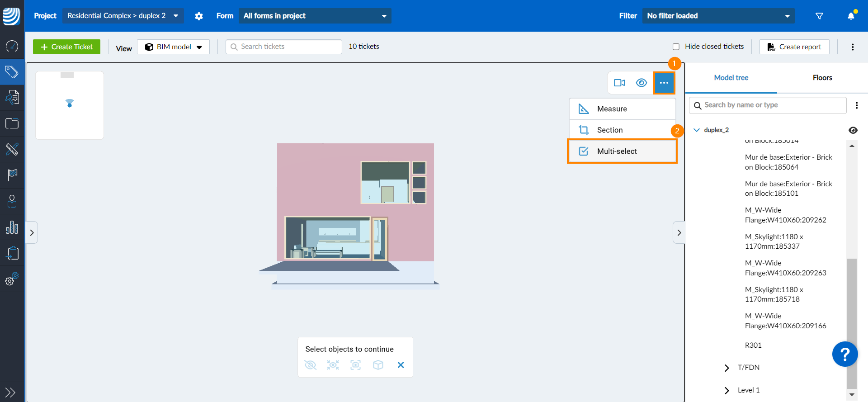868x402 pixels.
Task: Toggle visibility of duplex_2 model
Action: [x=853, y=130]
